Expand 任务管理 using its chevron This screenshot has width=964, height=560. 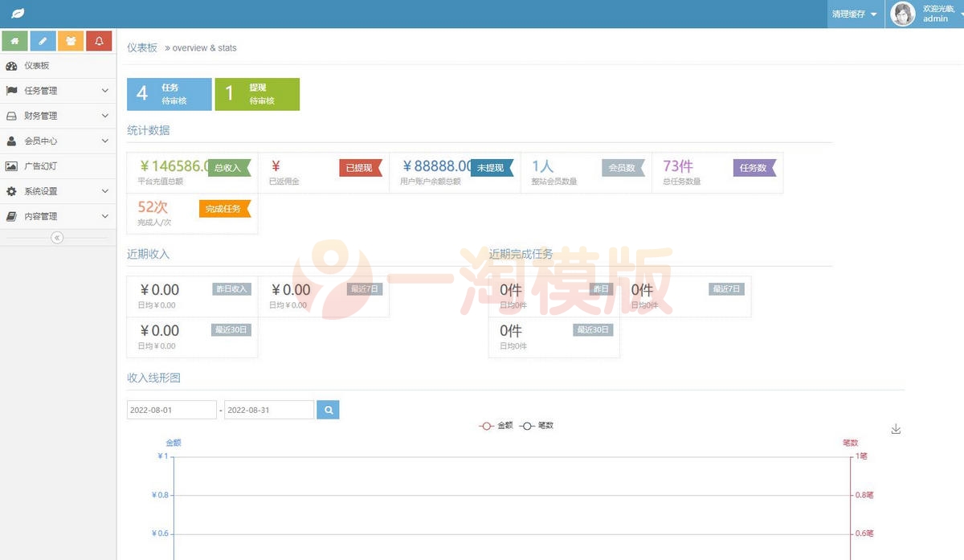[x=105, y=91]
